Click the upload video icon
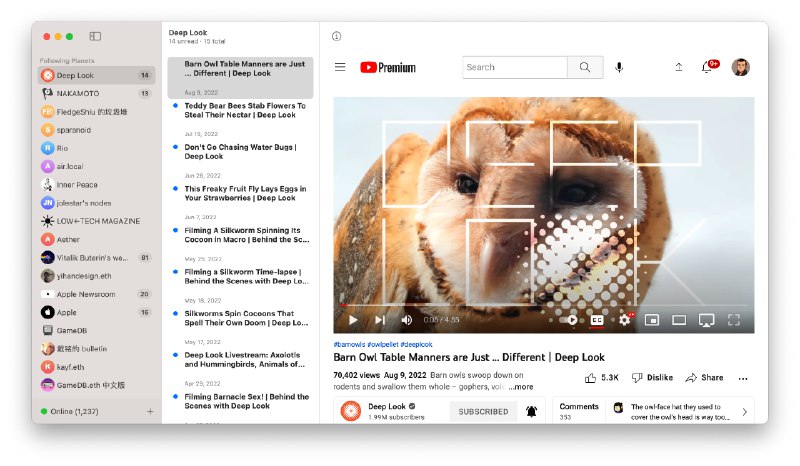The height and width of the screenshot is (466, 800). (679, 67)
